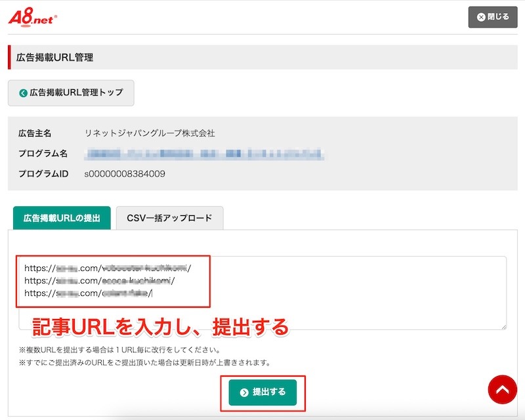525x420 pixels.
Task: Click the textarea resize handle corner
Action: [x=503, y=326]
